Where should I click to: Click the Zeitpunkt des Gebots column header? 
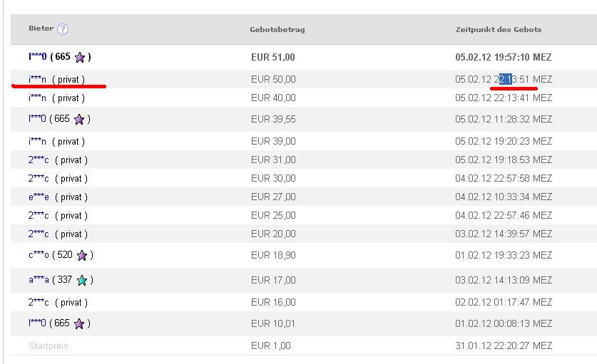click(x=499, y=29)
